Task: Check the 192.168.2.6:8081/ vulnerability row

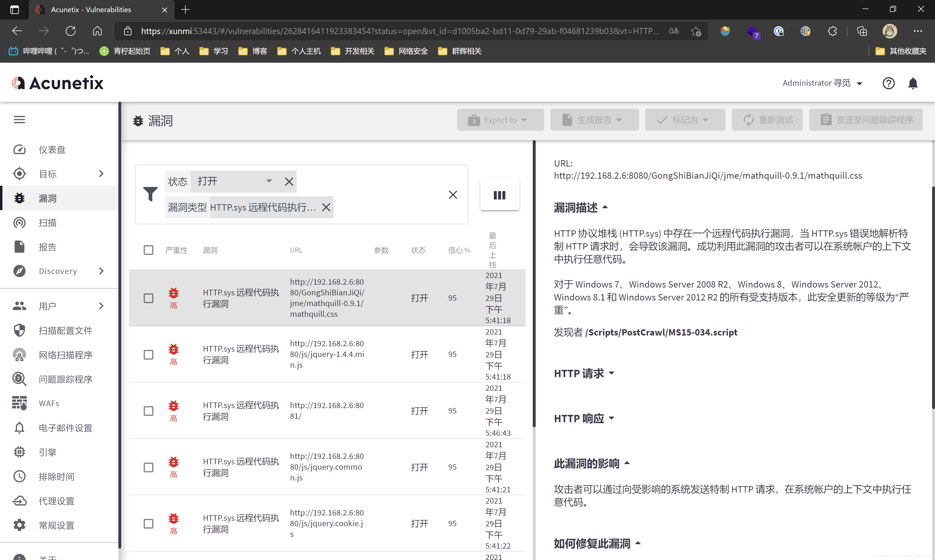Action: coord(148,411)
